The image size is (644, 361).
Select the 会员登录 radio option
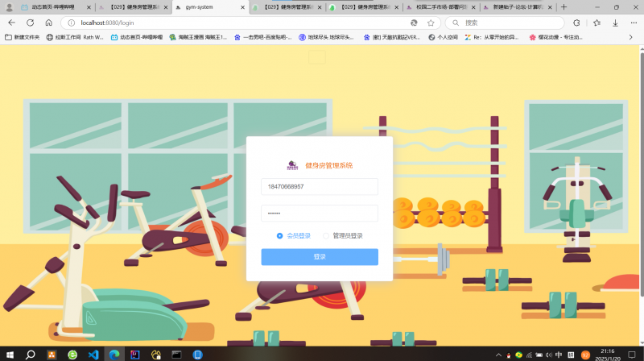[294, 235]
